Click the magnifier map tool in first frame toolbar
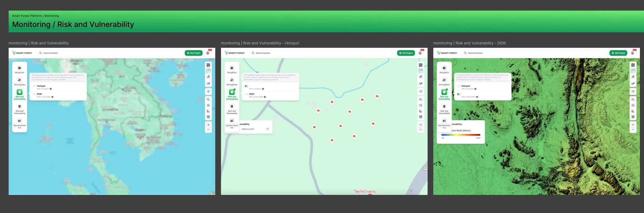Viewport: 644px width, 213px height. click(x=208, y=99)
